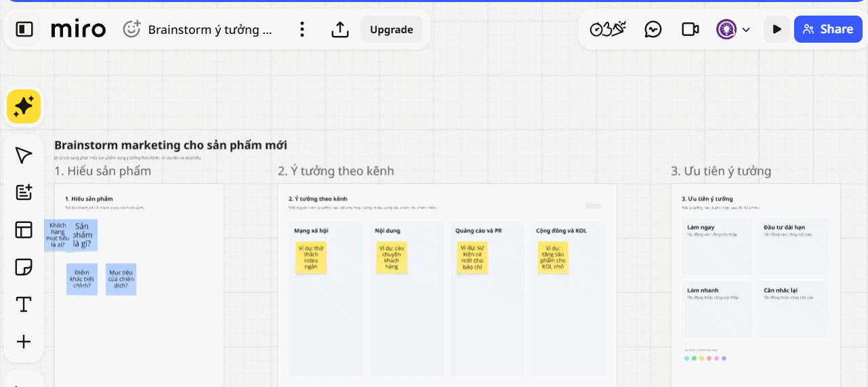Select frame title 1. Hiểu sản phẩm
Image resolution: width=868 pixels, height=387 pixels.
click(x=103, y=171)
